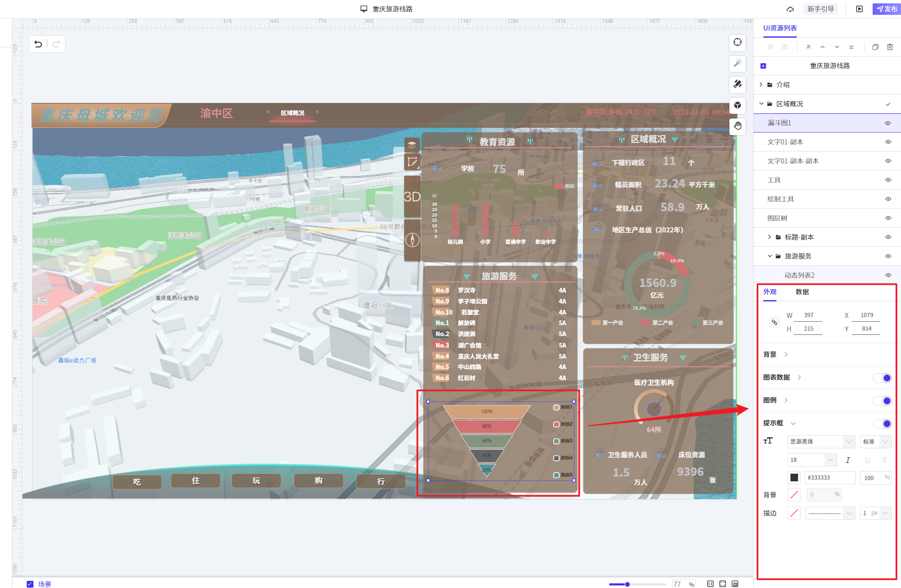The width and height of the screenshot is (901, 588).
Task: Click the split columns icon in status bar
Action: pos(710,584)
